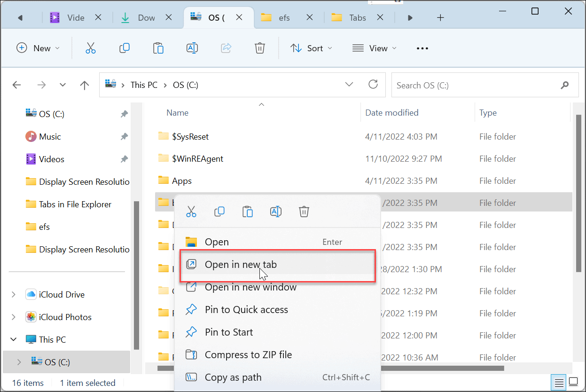The image size is (586, 392).
Task: Select Pin to Quick access
Action: 277,310
